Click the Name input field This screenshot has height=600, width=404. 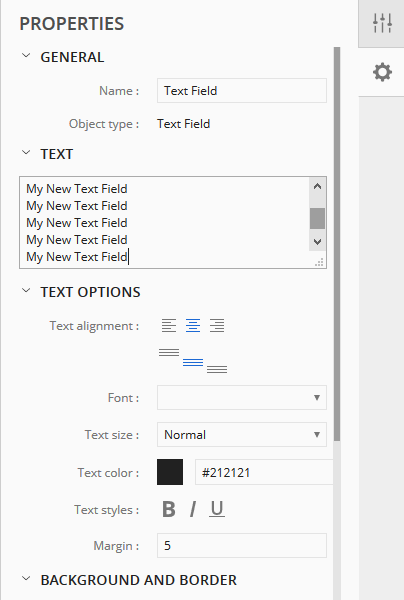(242, 91)
